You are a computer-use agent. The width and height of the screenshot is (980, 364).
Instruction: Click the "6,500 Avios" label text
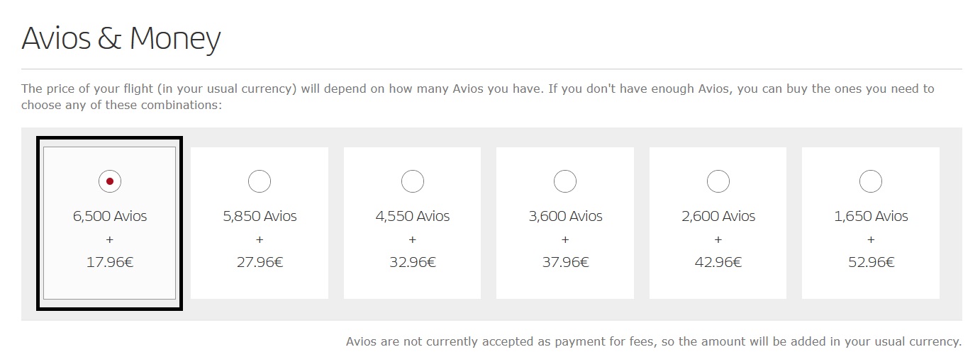[110, 216]
